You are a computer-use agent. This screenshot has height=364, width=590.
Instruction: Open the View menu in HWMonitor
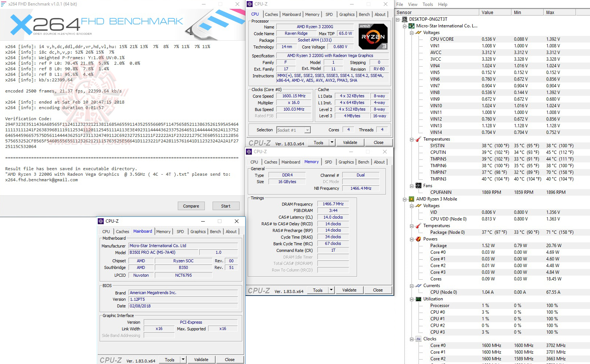tap(413, 4)
